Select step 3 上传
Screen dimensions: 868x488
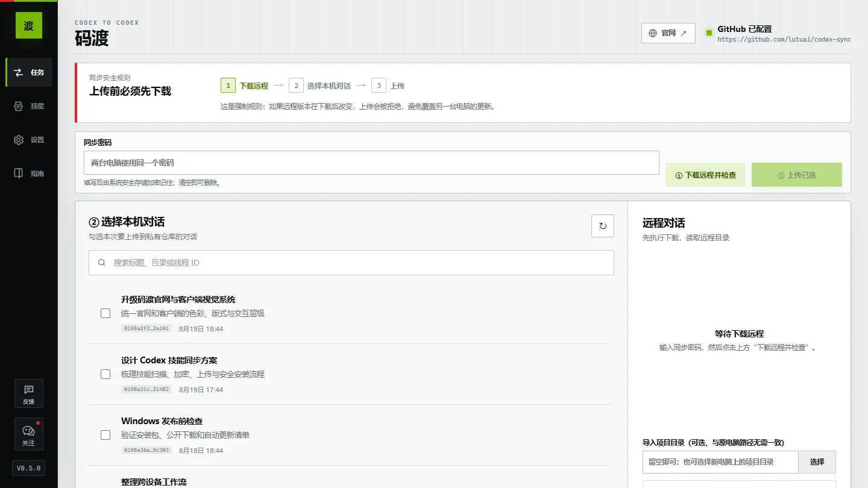(388, 86)
